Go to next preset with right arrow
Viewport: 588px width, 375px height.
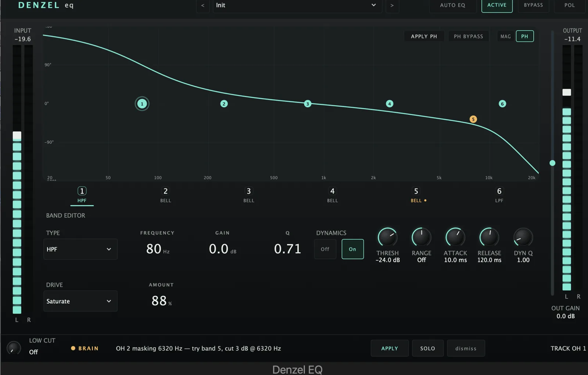(x=392, y=6)
